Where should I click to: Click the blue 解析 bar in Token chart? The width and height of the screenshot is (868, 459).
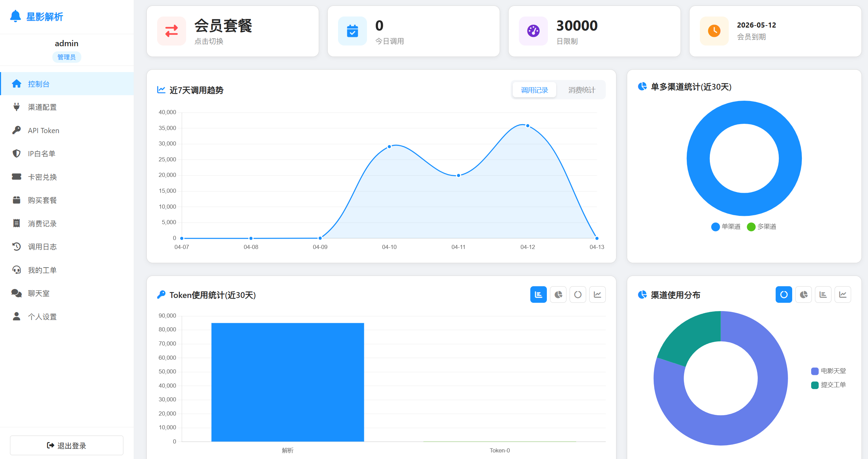tap(288, 382)
